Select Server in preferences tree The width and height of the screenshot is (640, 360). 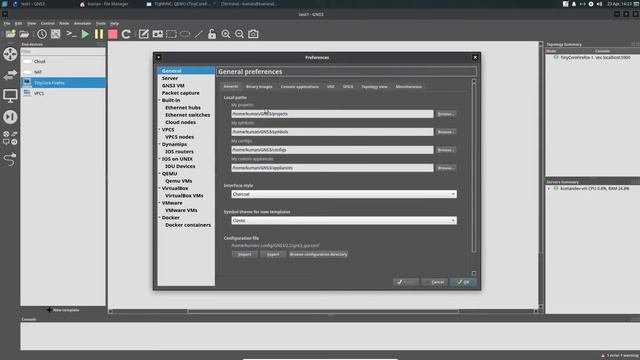(x=170, y=78)
